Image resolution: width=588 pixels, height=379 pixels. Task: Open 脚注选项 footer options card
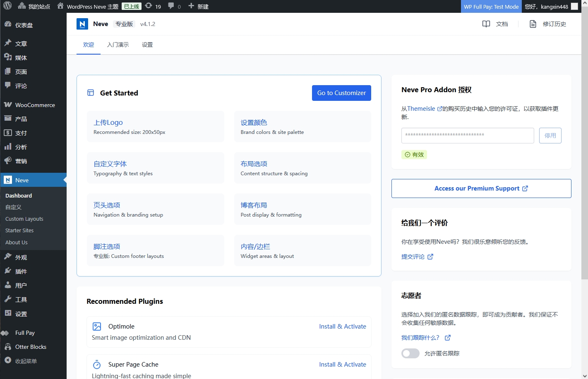[156, 250]
